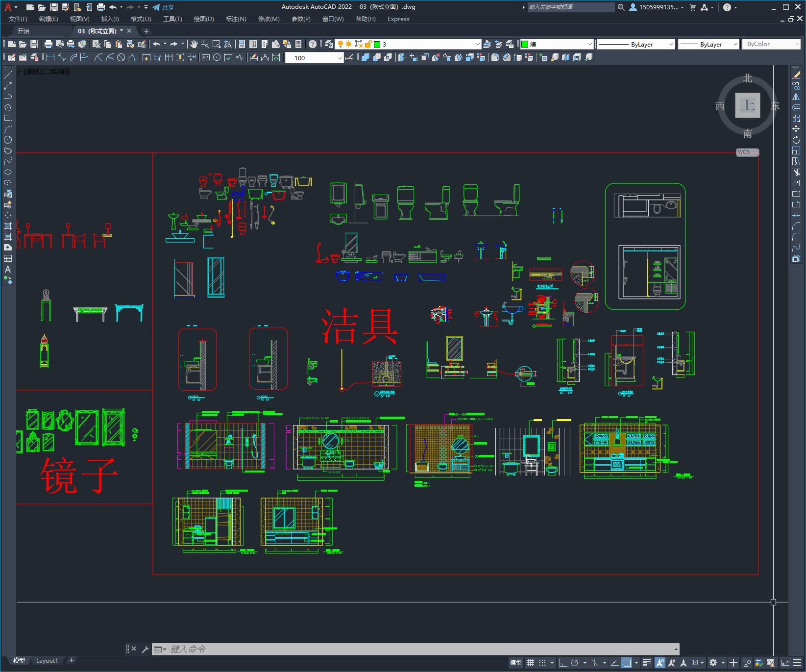This screenshot has width=806, height=672.
Task: Open the QuickCalc calculator icon
Action: point(298,44)
